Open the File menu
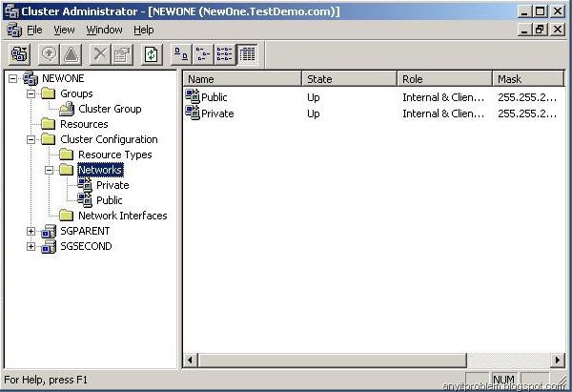The image size is (572, 392). (x=34, y=30)
